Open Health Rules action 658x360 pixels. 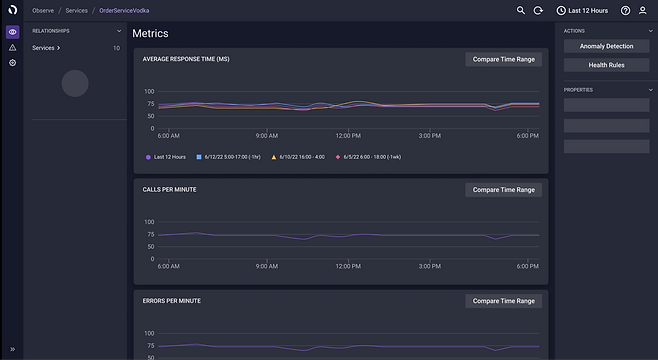click(x=606, y=65)
